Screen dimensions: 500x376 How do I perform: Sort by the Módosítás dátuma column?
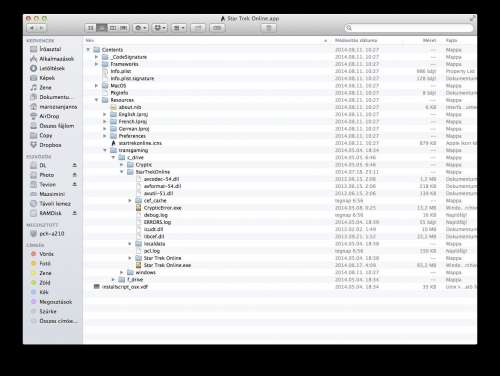tap(356, 40)
